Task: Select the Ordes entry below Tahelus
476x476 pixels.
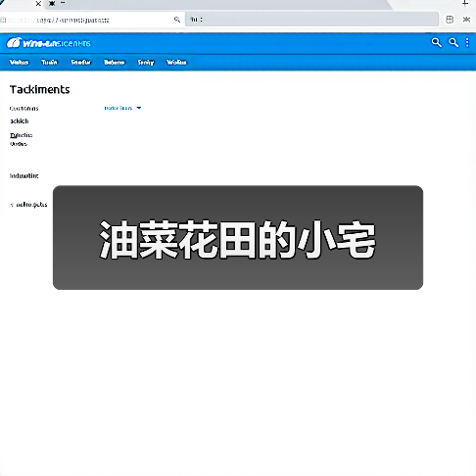Action: pos(19,144)
